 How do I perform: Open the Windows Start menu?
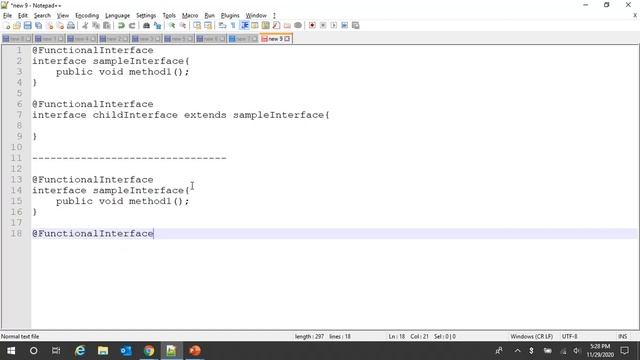(11, 351)
